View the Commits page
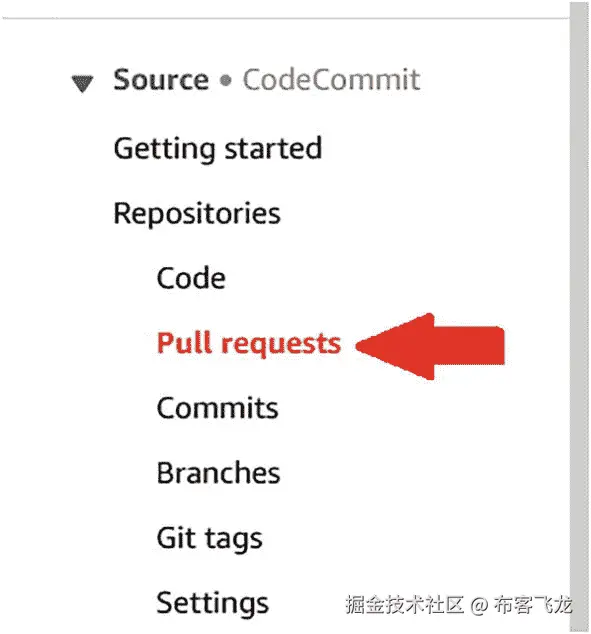Viewport: 591px width, 634px height. 217,408
